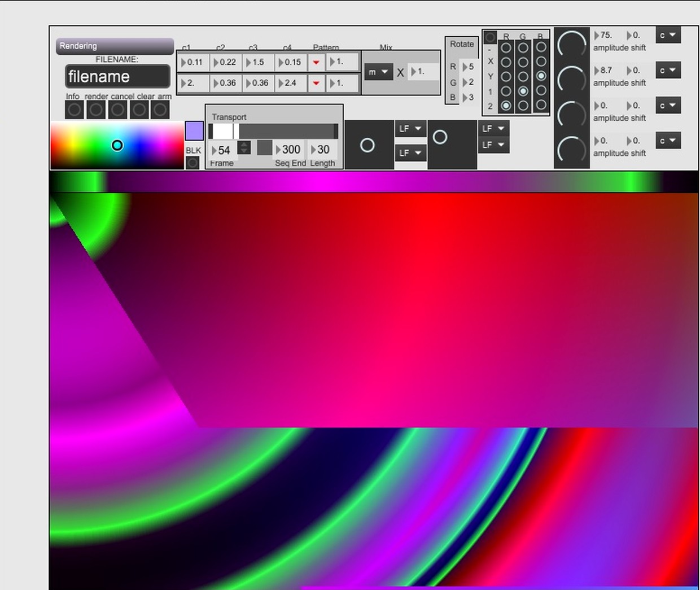The image size is (700, 590).
Task: Pick a color in the spectrum picker
Action: [x=117, y=145]
